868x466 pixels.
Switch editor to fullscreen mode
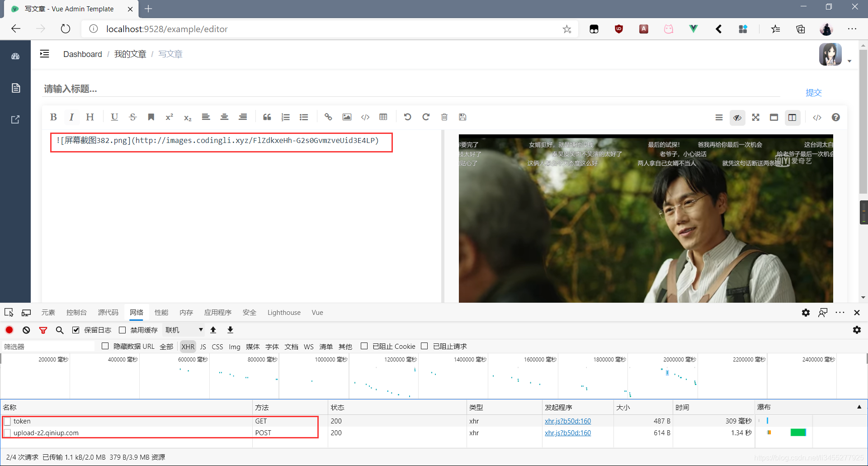(x=756, y=118)
